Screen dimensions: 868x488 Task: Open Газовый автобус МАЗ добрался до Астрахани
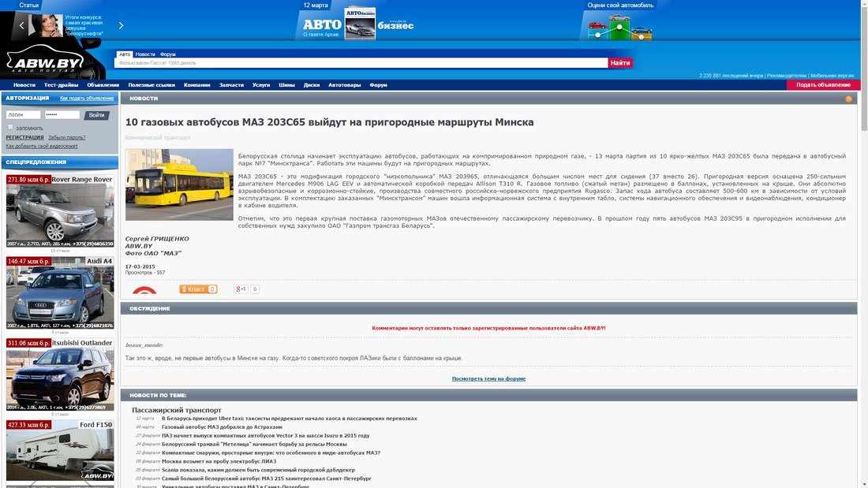pyautogui.click(x=222, y=427)
